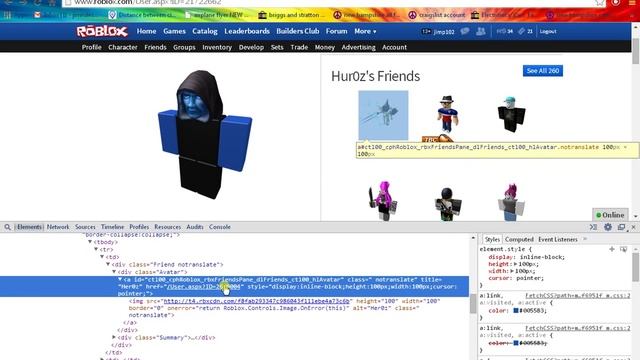Screen dimensions: 640x360
Task: Open the More dropdown in Roblox navbar
Action: coord(365,31)
